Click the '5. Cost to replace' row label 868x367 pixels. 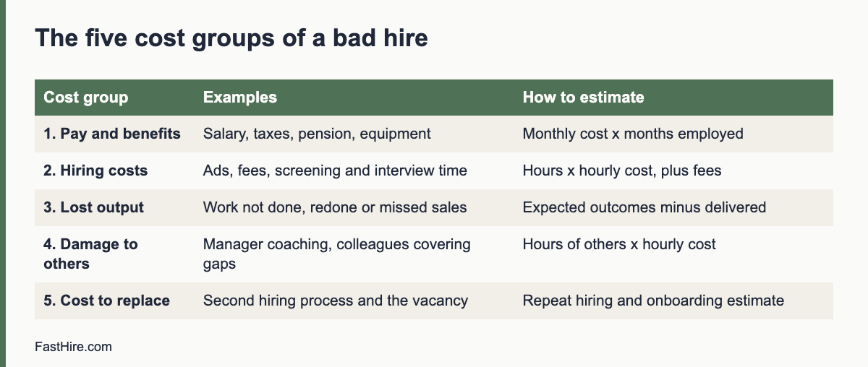click(107, 300)
